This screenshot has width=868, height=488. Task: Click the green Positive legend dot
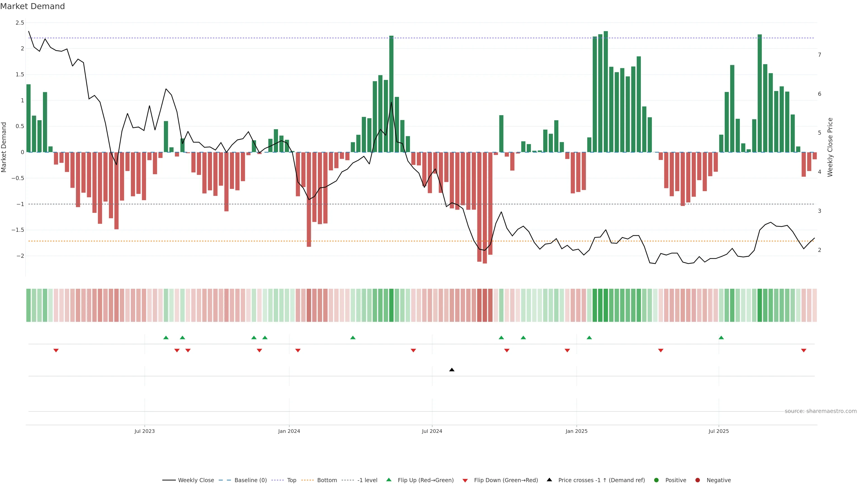coord(656,480)
